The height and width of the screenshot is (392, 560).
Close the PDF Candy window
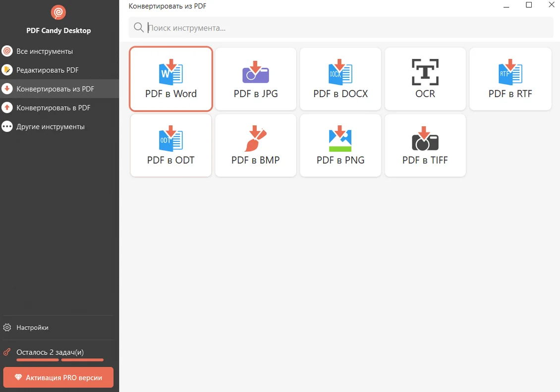[x=552, y=4]
